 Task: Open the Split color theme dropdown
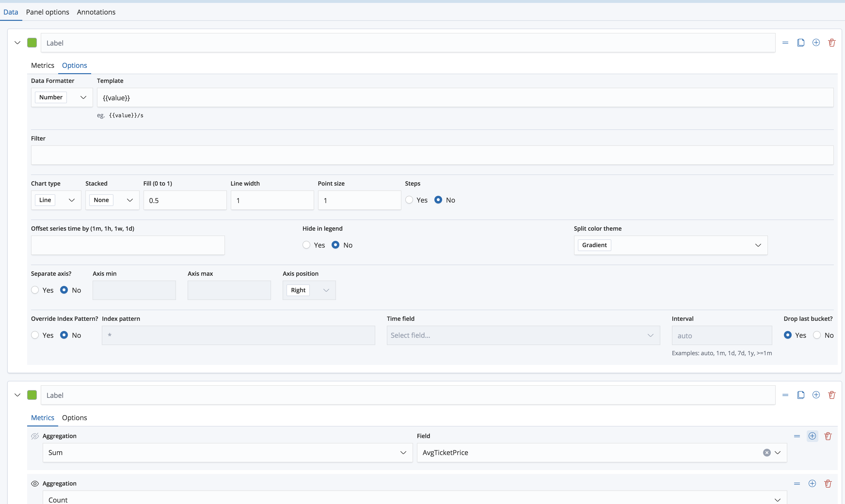(670, 245)
